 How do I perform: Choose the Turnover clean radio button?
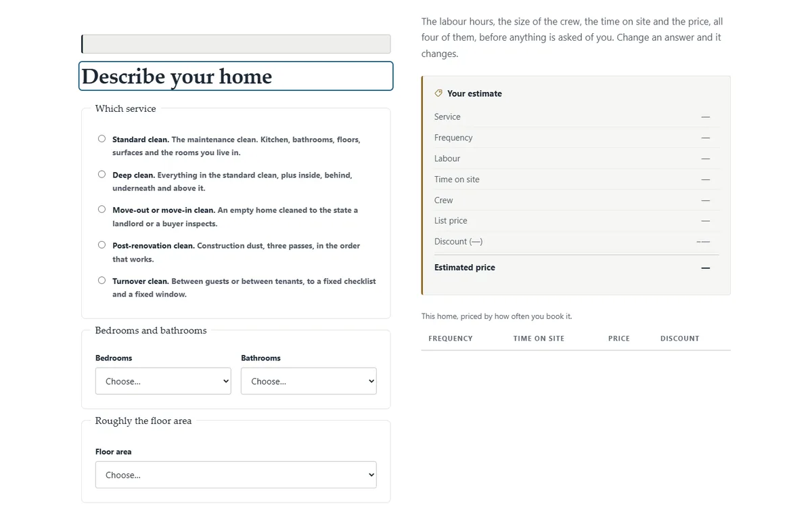pos(101,280)
